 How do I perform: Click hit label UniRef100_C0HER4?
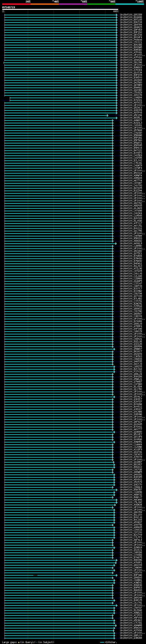point(131,98)
